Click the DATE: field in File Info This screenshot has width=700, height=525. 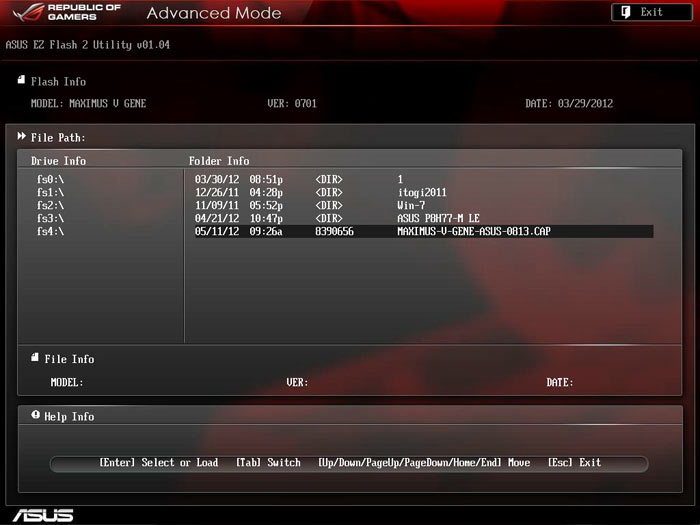coord(560,383)
